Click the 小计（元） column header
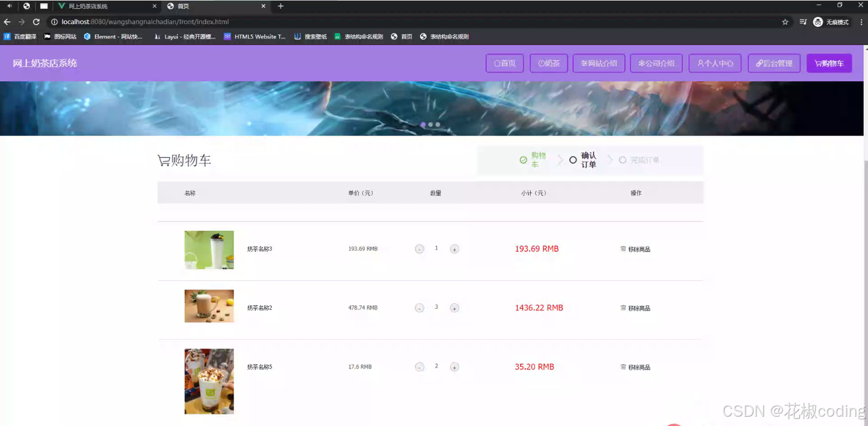This screenshot has height=426, width=868. (533, 193)
